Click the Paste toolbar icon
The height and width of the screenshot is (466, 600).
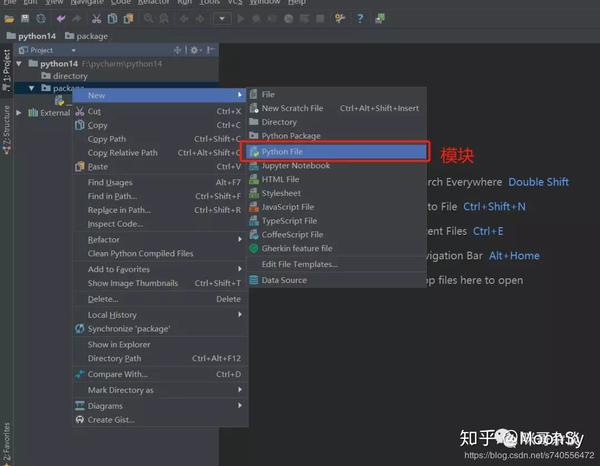(129, 18)
